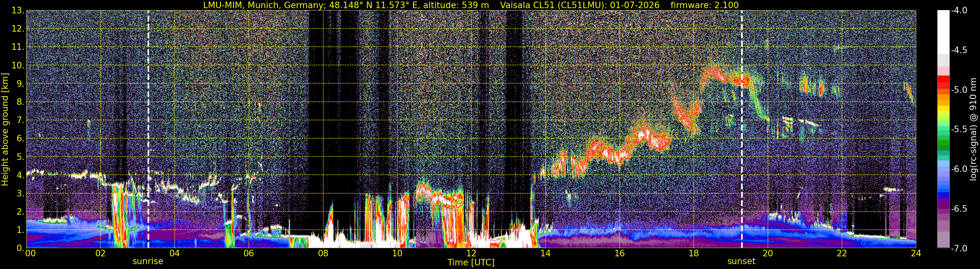Click the 'Height above ground [km]' axis label
Image resolution: width=980 pixels, height=269 pixels.
click(x=5, y=129)
